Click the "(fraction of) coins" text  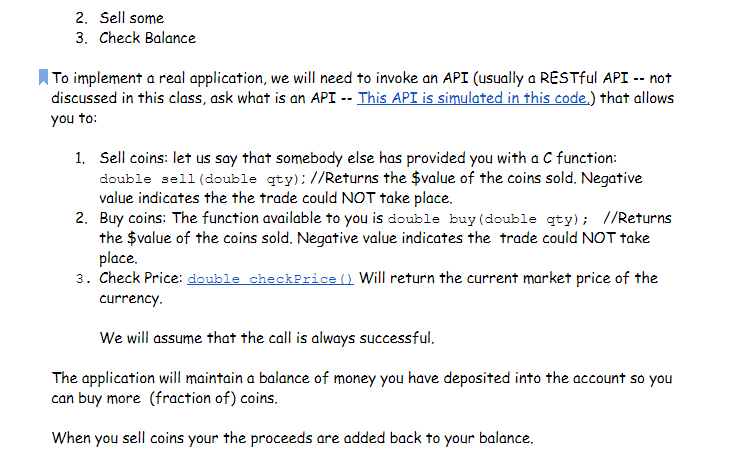point(213,398)
